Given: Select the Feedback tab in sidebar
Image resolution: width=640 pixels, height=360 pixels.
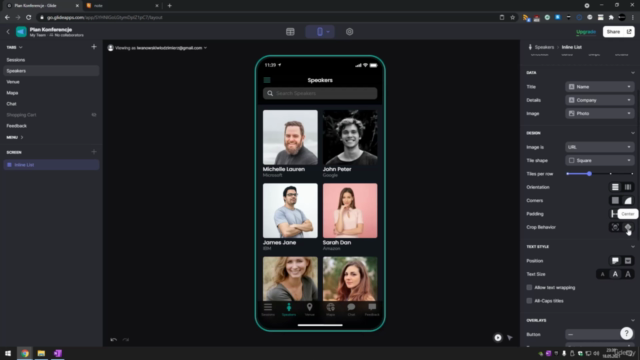Looking at the screenshot, I should [51, 126].
